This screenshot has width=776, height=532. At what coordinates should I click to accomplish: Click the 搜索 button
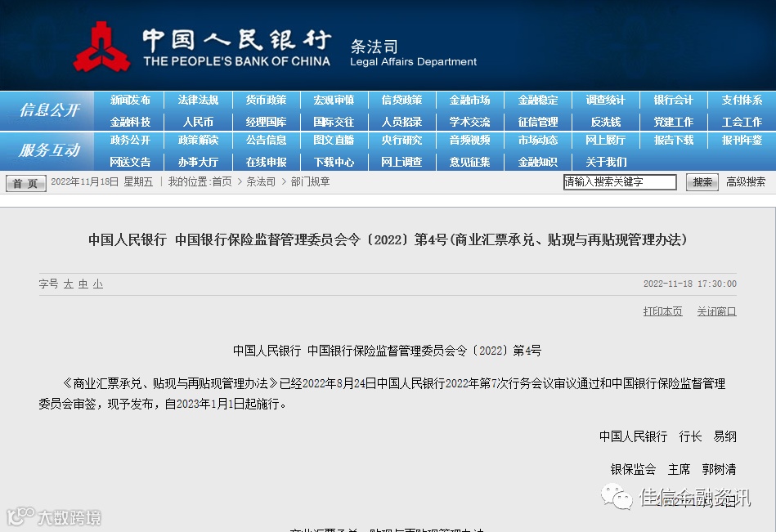[x=702, y=182]
